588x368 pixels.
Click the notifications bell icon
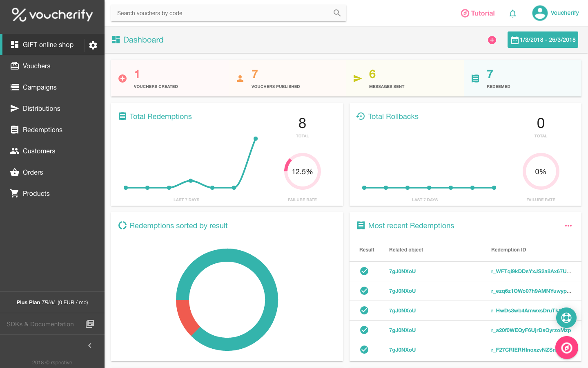tap(512, 13)
